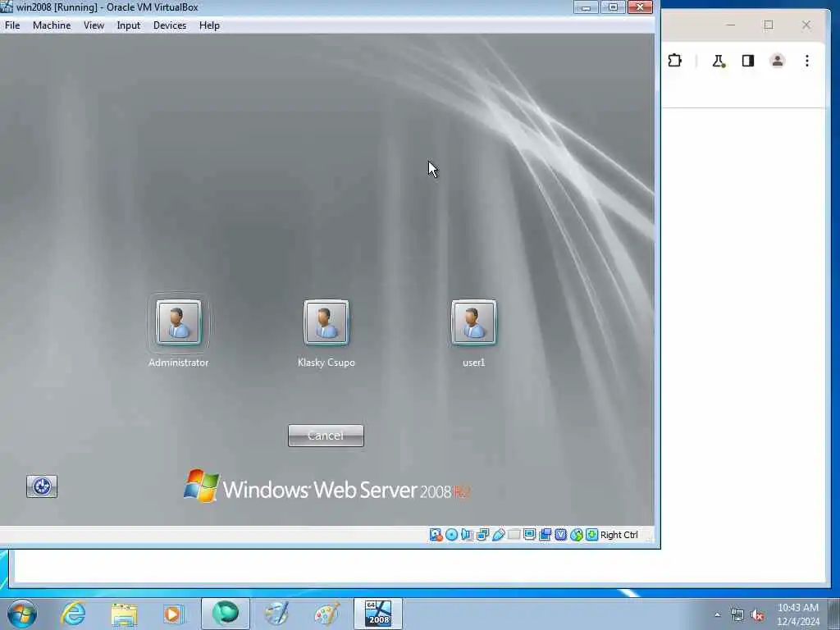Click the audio status indicator
This screenshot has height=630, width=840.
(x=467, y=535)
